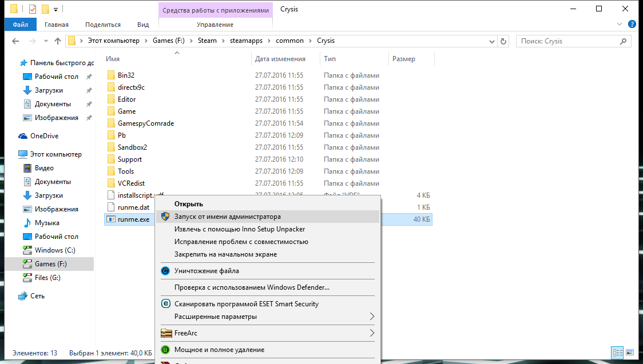Sort by Тип column header
The height and width of the screenshot is (364, 643).
click(330, 58)
